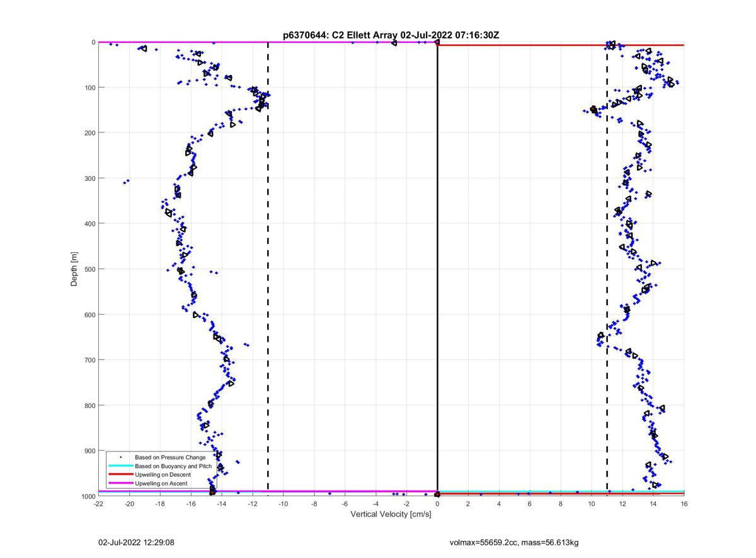Click the velocity tick label 14
756x558 pixels.
pos(653,504)
